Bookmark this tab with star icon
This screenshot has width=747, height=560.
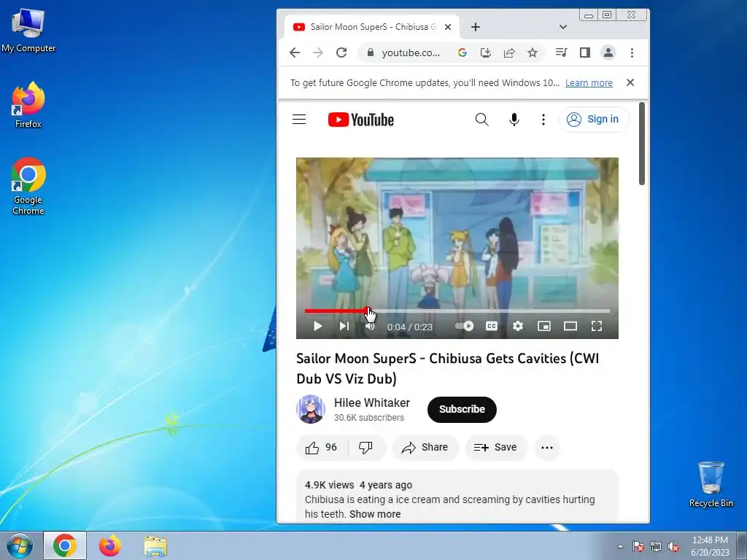coord(532,52)
